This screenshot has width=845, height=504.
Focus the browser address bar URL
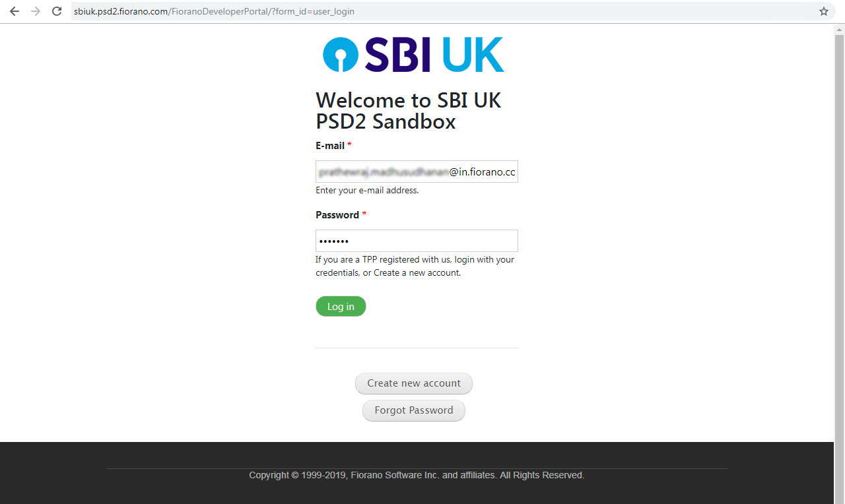coord(214,11)
